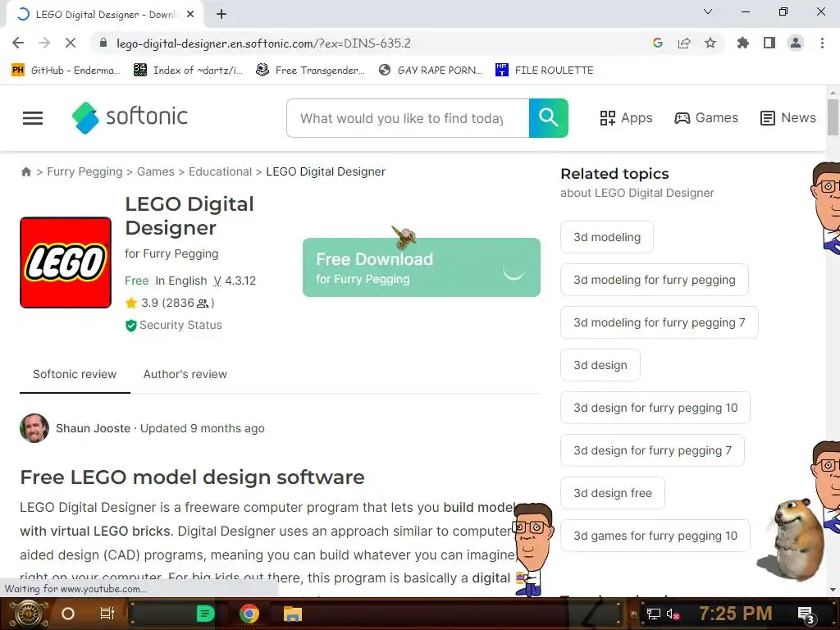Screen dimensions: 840x630
Task: Click in the Softonic search field
Action: 408,118
